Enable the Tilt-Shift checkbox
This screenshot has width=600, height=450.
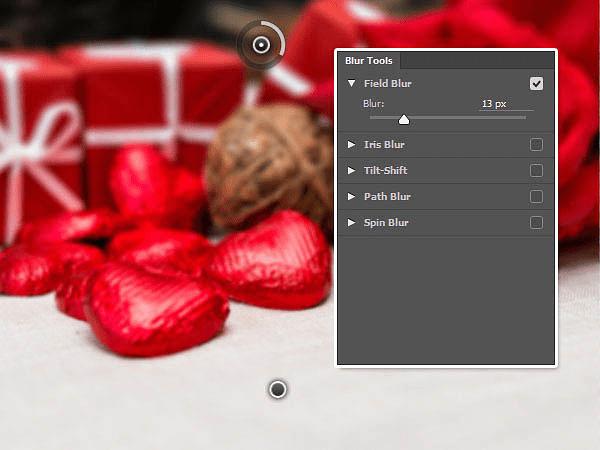[x=536, y=171]
